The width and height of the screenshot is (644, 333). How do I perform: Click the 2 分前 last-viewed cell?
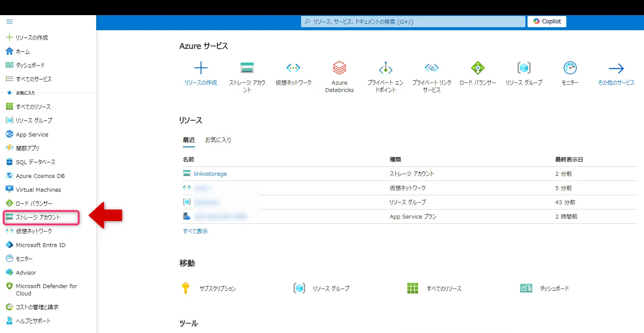(564, 174)
